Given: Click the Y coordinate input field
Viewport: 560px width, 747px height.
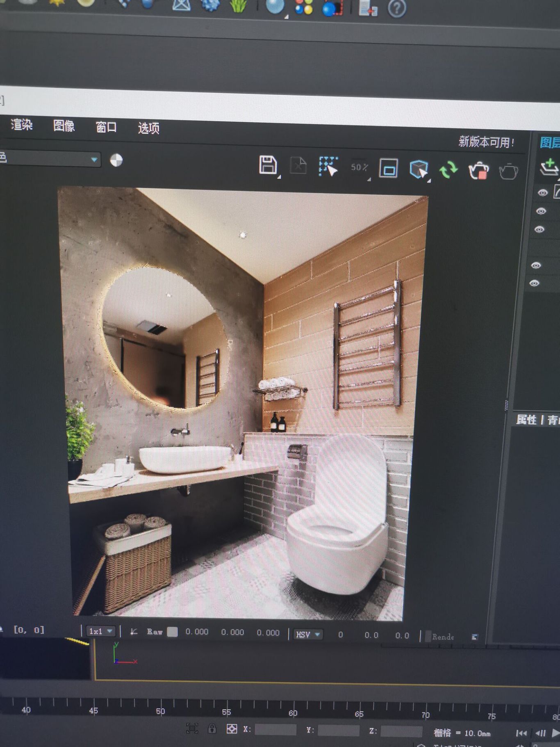Looking at the screenshot, I should coord(339,730).
